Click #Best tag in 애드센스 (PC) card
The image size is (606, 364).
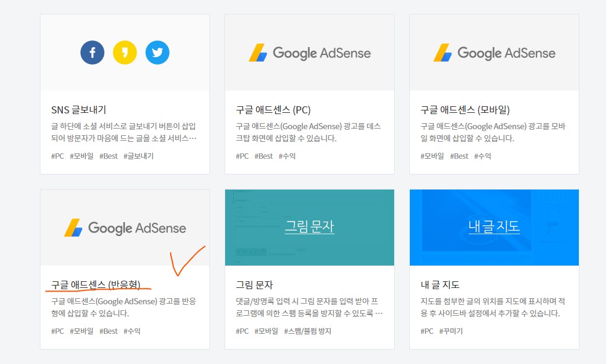click(264, 156)
